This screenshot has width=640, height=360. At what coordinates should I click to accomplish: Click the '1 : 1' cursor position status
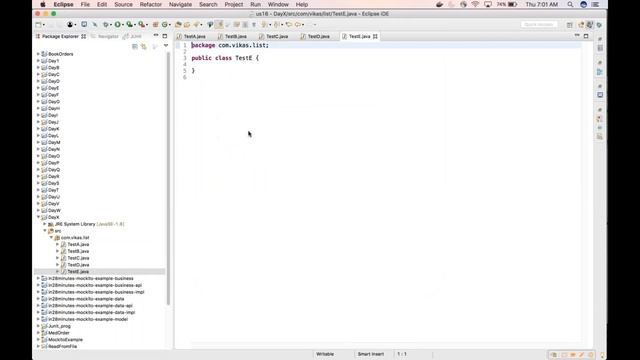click(x=402, y=354)
